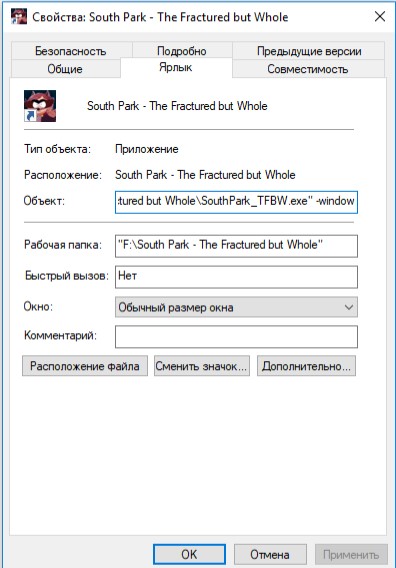Image resolution: width=396 pixels, height=568 pixels.
Task: Expand the Окно window size dropdown
Action: (x=236, y=307)
